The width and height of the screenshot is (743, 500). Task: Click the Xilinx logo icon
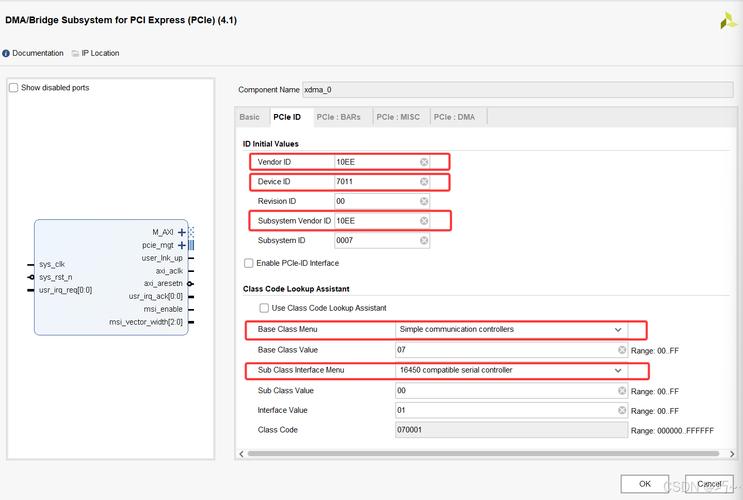728,21
